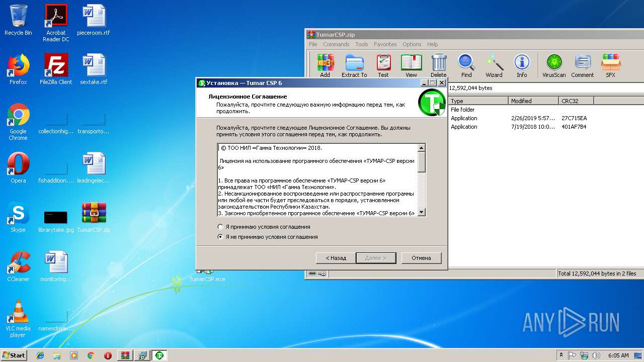Select leadingelec document on desktop
The height and width of the screenshot is (362, 644).
(x=94, y=168)
